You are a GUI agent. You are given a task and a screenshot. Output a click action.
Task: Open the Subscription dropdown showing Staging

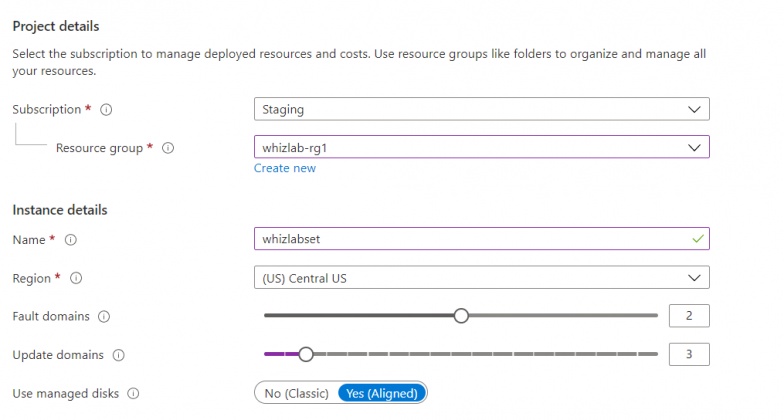[482, 109]
